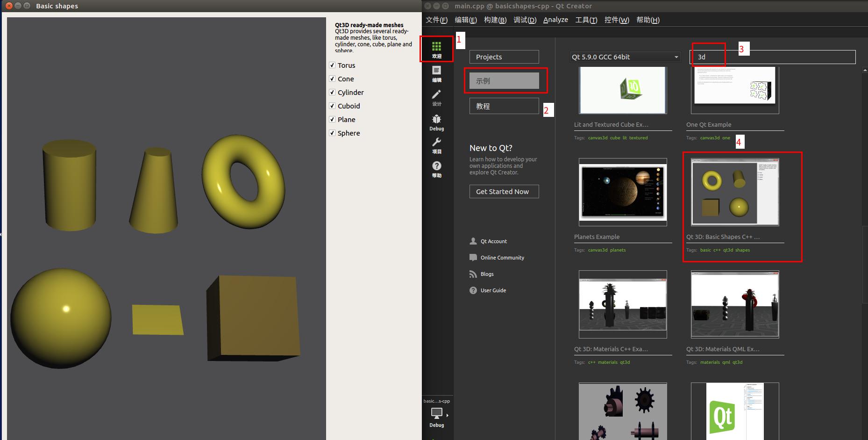Open the Qt Account link
The image size is (868, 440).
[494, 241]
